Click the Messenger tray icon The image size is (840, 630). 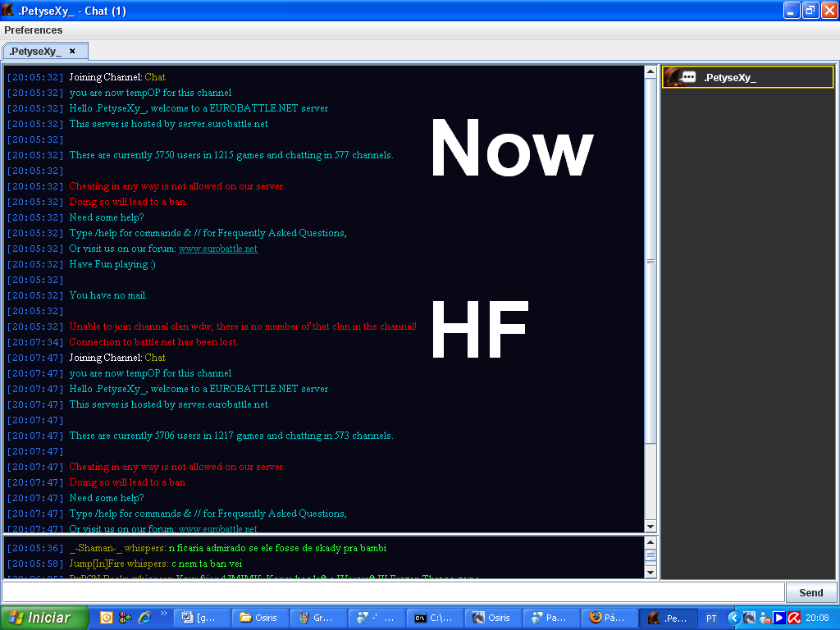[x=765, y=619]
